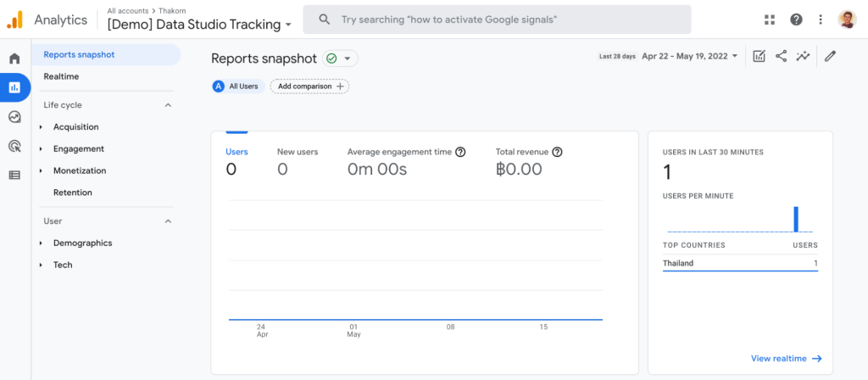Open the three-dot more options menu

821,20
